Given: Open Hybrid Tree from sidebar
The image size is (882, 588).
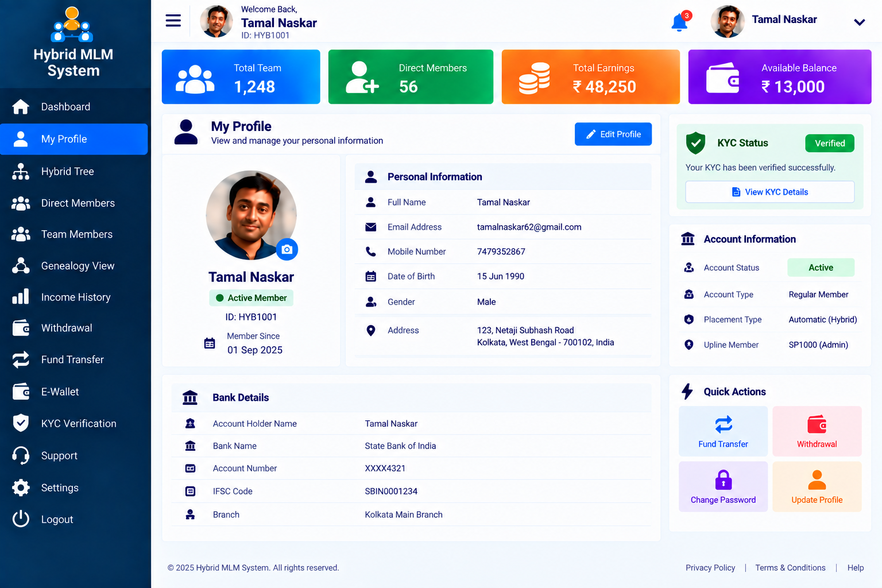Looking at the screenshot, I should [73, 171].
